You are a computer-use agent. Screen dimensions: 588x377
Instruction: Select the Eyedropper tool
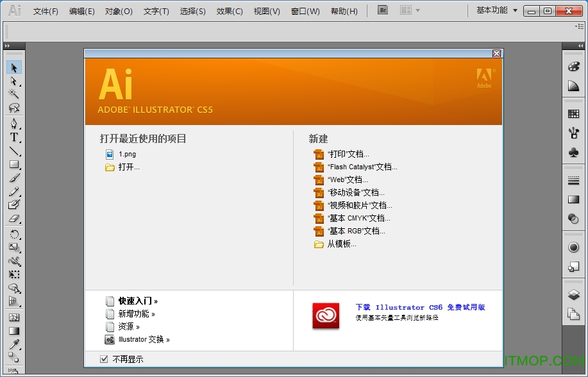pyautogui.click(x=14, y=344)
